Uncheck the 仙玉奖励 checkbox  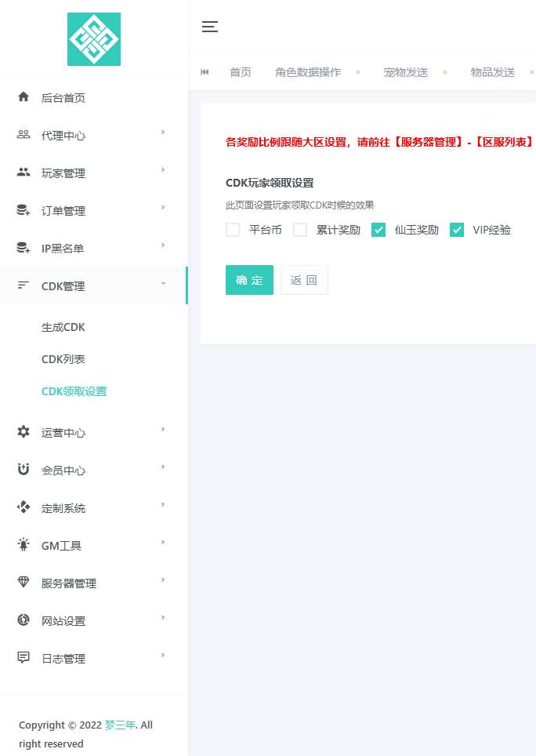378,230
